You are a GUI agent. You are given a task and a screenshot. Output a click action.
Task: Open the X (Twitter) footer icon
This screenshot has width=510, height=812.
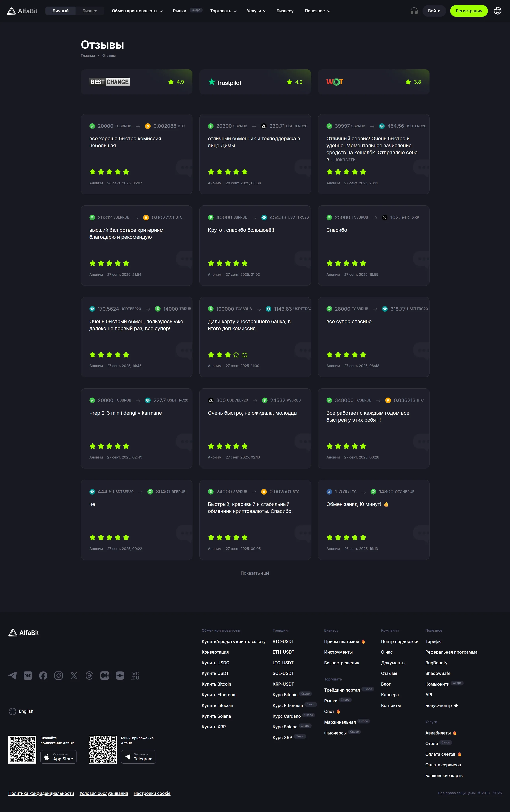pyautogui.click(x=74, y=676)
